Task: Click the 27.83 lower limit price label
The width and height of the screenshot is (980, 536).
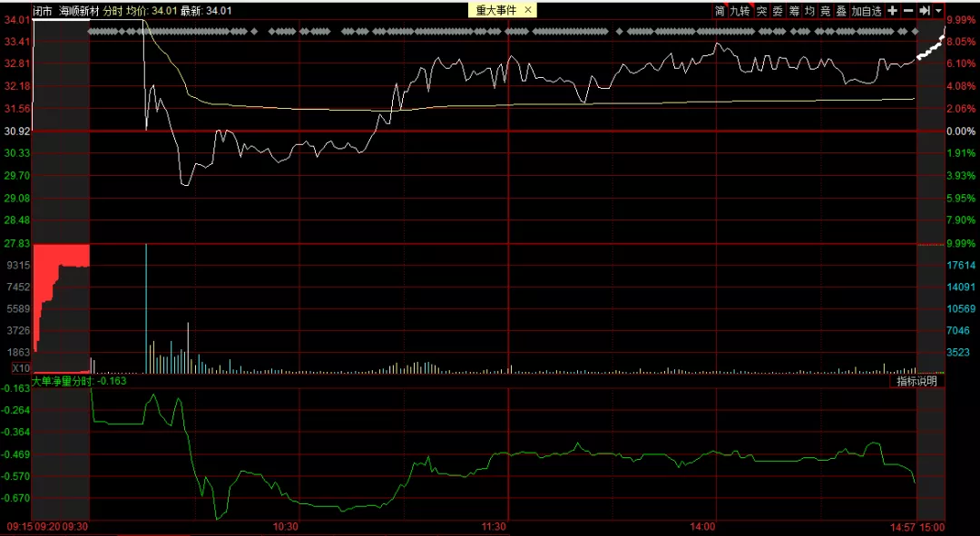Action: pos(17,243)
